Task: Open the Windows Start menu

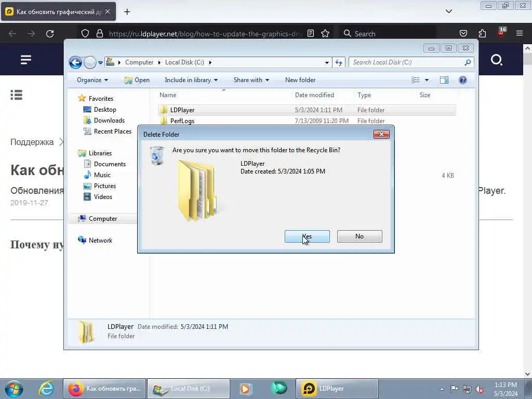Action: click(14, 389)
